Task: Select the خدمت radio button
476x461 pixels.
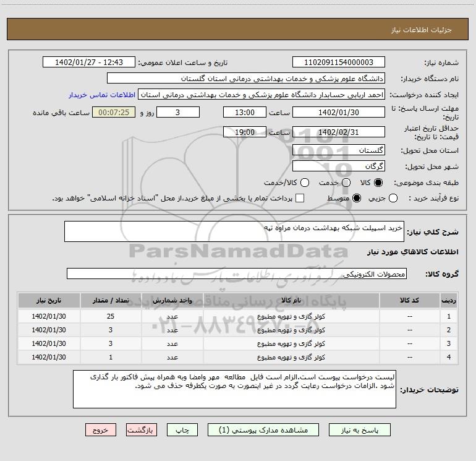Action: click(x=346, y=183)
